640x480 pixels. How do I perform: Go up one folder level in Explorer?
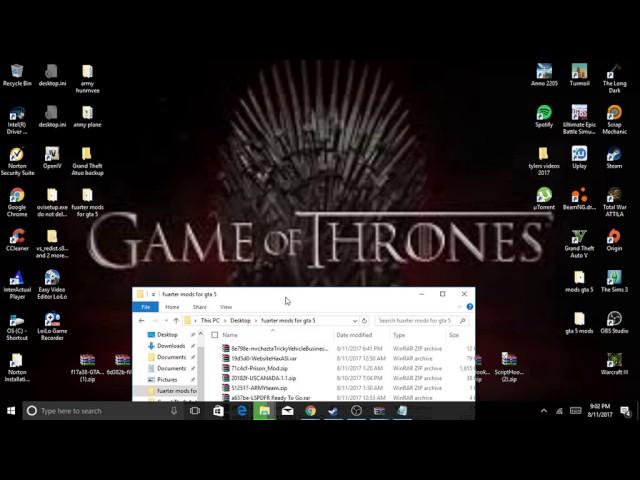[x=176, y=320]
